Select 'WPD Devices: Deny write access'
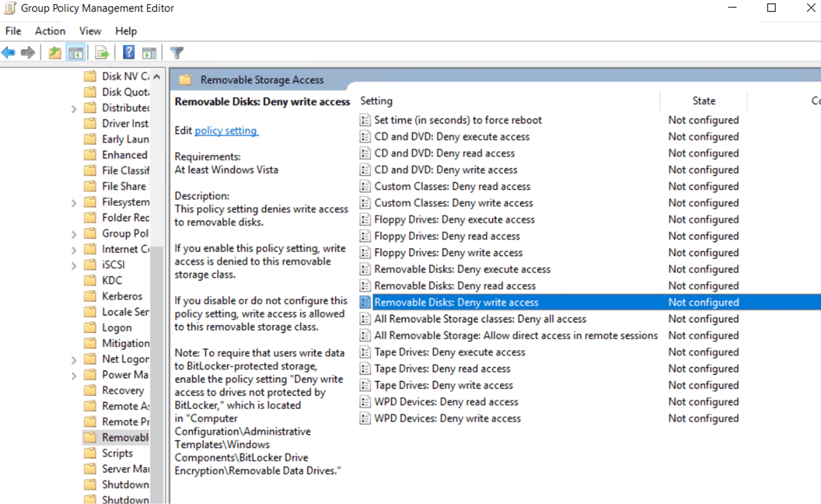The image size is (821, 504). click(448, 418)
